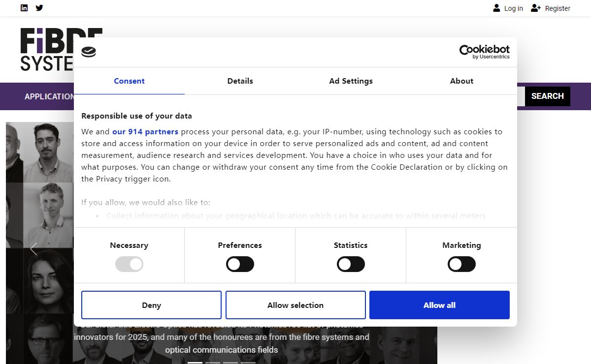Click the SEARCH button

point(547,96)
